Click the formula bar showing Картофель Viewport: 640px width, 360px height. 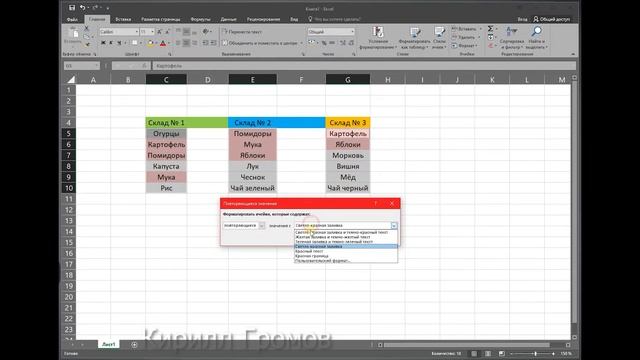[363, 65]
